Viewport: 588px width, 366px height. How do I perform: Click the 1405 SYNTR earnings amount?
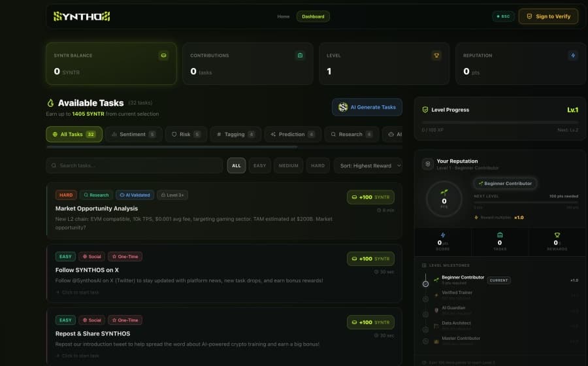coord(88,114)
